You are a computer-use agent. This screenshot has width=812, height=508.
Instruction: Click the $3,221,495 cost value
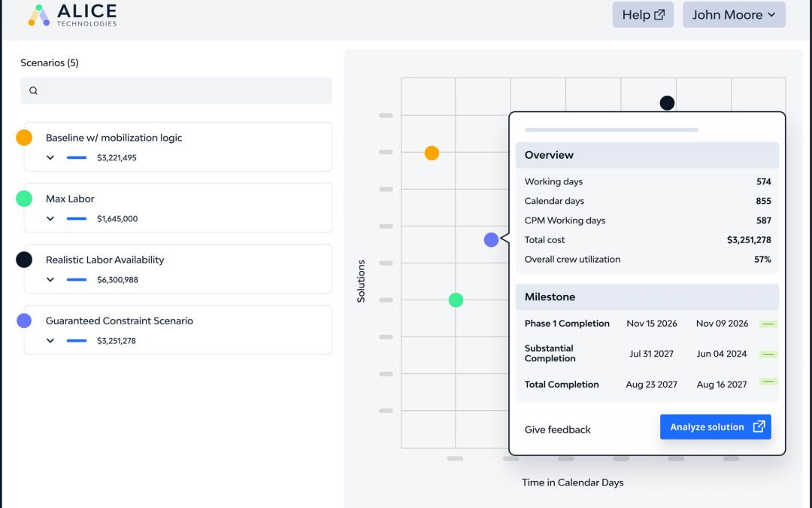tap(117, 157)
